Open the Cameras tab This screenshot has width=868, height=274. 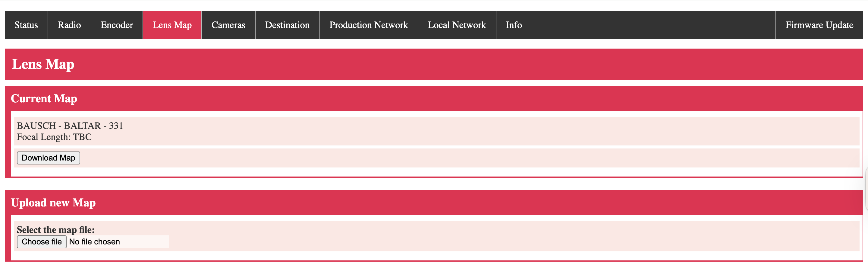click(228, 25)
